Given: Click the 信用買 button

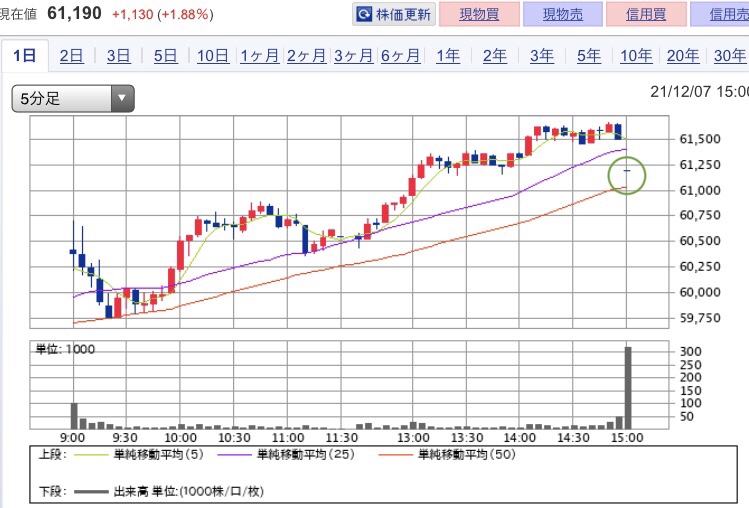Looking at the screenshot, I should pyautogui.click(x=646, y=14).
